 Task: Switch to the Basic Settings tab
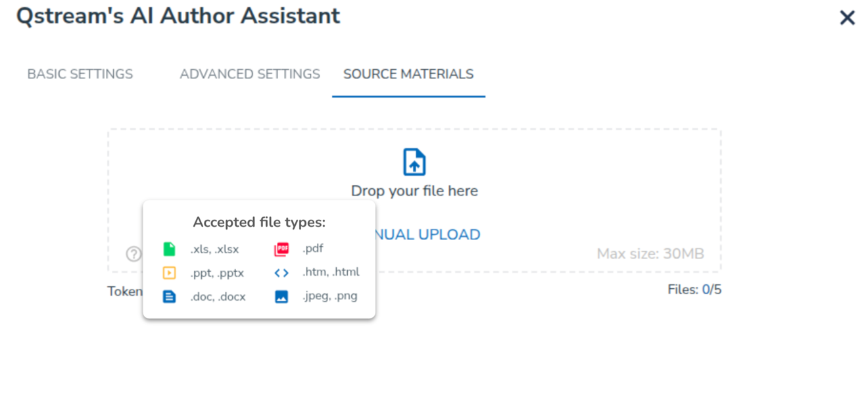pyautogui.click(x=80, y=74)
